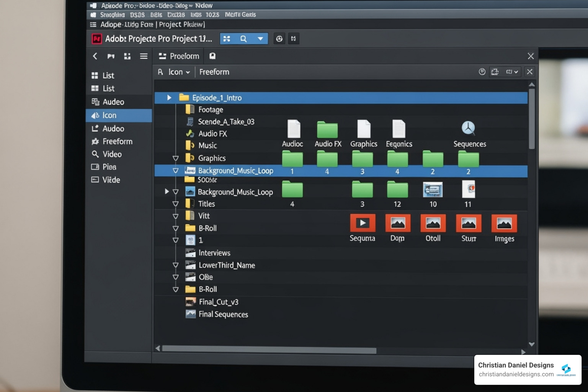Click the lock icon beside Proeform
Viewport: 588px width, 392px height.
pos(212,56)
